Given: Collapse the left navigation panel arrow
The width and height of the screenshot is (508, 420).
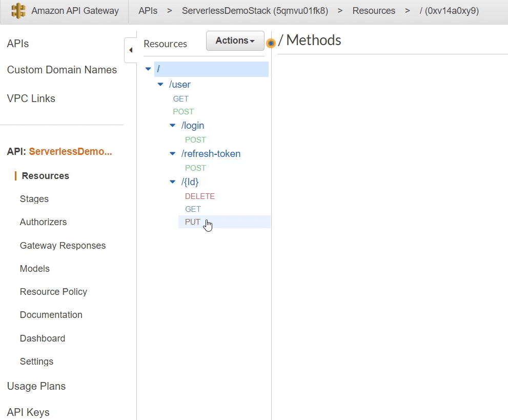Looking at the screenshot, I should tap(130, 50).
